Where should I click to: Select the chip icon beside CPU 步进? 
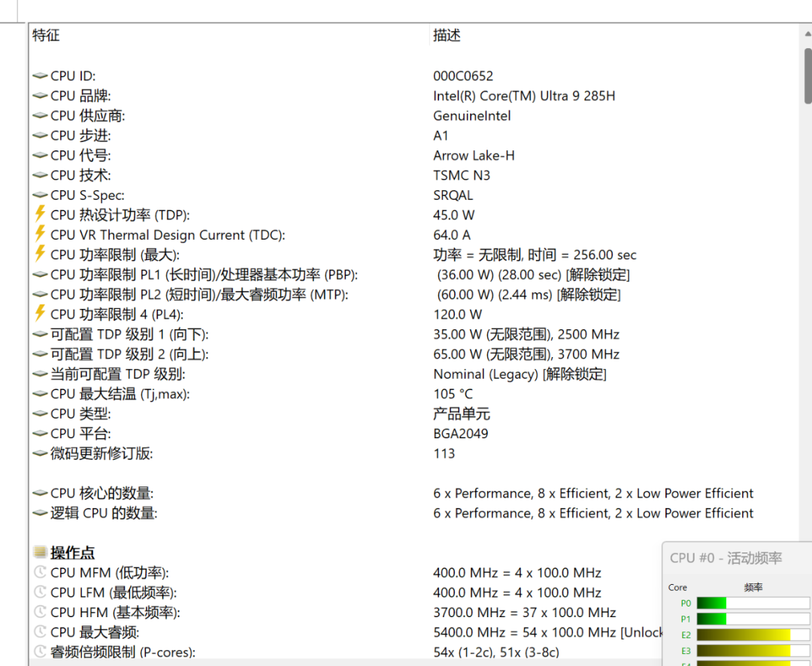[40, 136]
